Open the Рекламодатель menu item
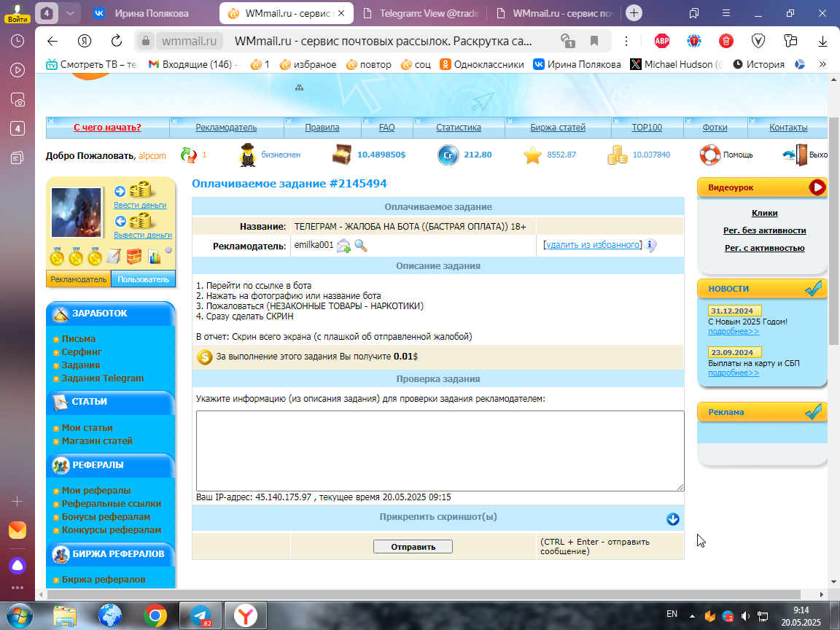 coord(226,128)
